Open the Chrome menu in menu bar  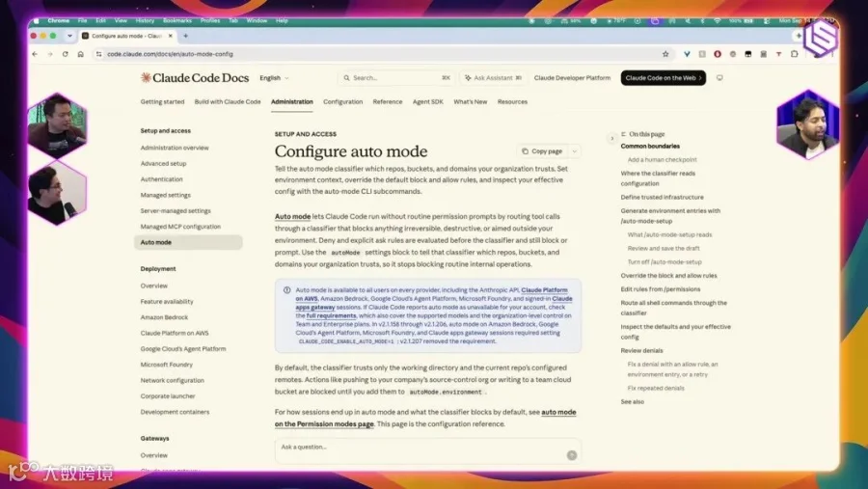58,20
